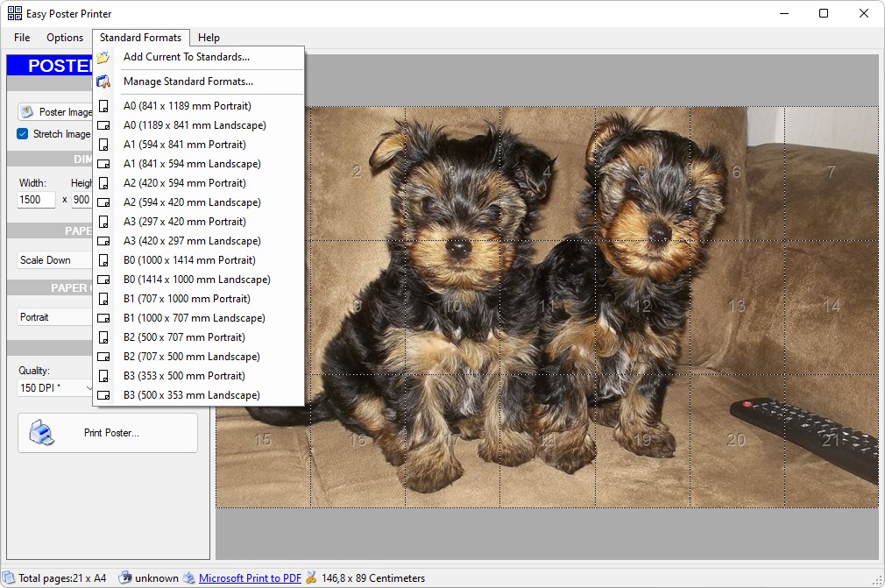Click the Width field showing 1500
This screenshot has width=885, height=588.
tap(36, 199)
